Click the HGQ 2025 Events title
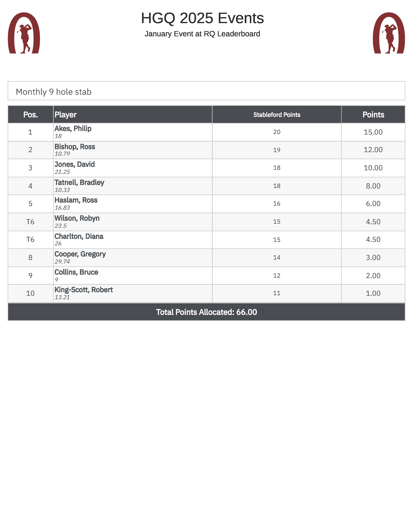The width and height of the screenshot is (413, 532). click(x=202, y=18)
